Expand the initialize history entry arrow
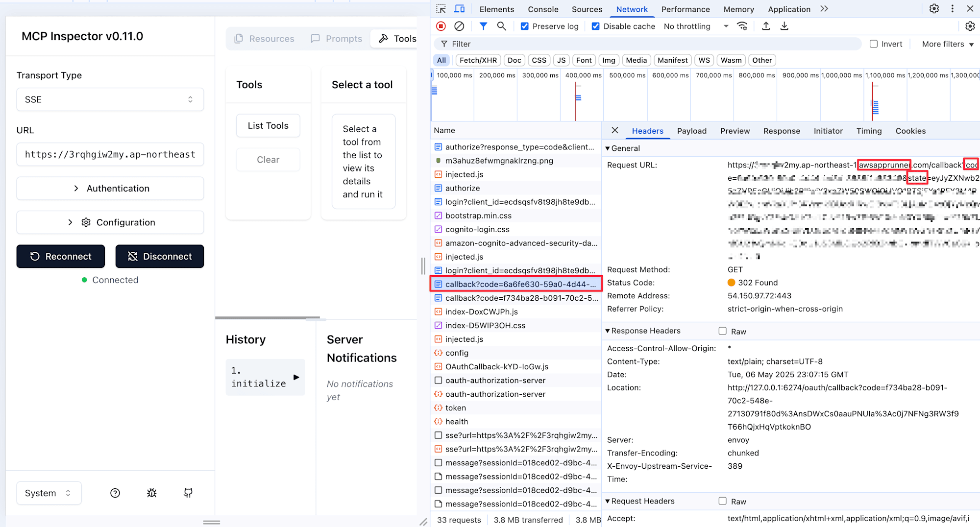Viewport: 980px width, 527px height. [x=296, y=377]
